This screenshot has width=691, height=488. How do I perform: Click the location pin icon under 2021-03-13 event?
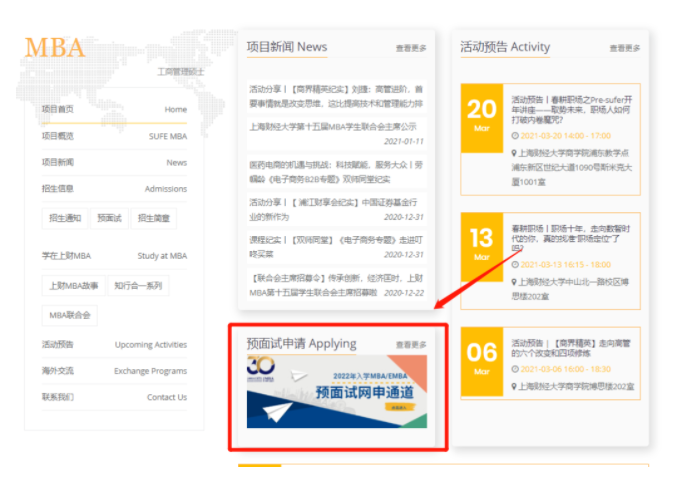tap(515, 282)
